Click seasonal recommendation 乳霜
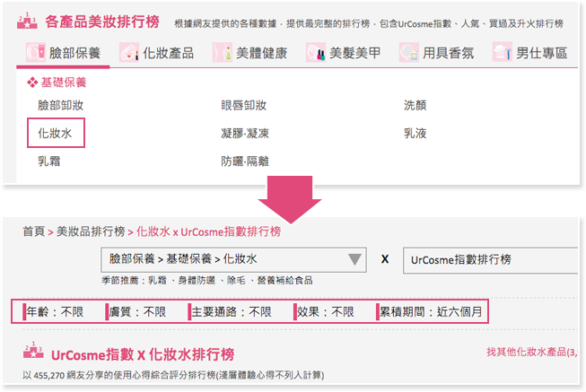586x392 pixels. 157,280
